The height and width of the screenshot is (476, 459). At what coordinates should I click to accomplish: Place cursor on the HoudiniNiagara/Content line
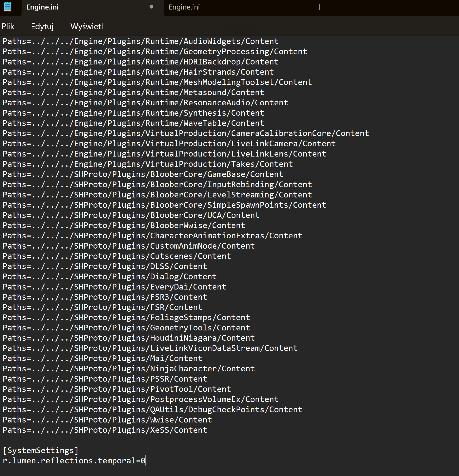pyautogui.click(x=129, y=338)
